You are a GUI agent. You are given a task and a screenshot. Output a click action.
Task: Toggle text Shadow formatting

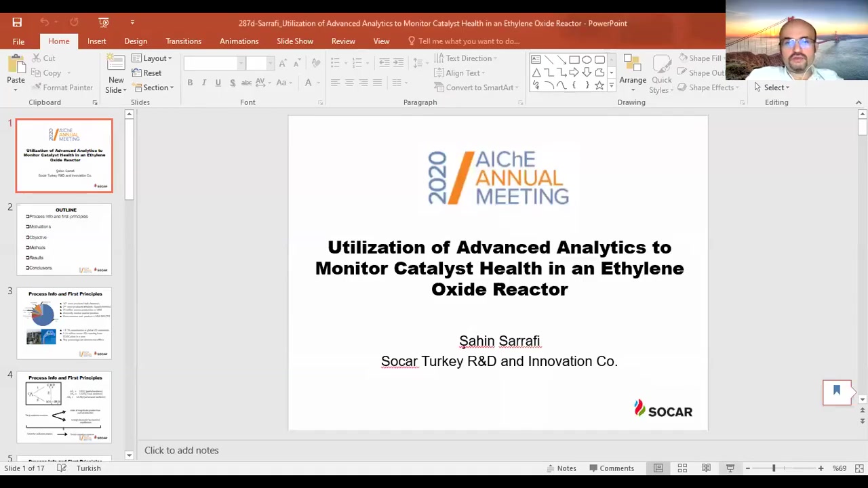[233, 83]
